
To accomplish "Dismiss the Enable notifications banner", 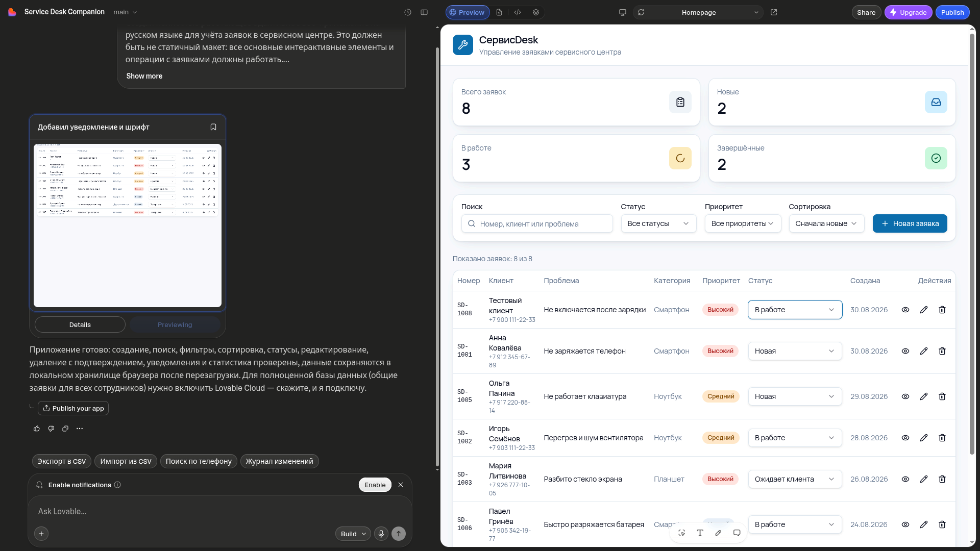I will pos(401,485).
